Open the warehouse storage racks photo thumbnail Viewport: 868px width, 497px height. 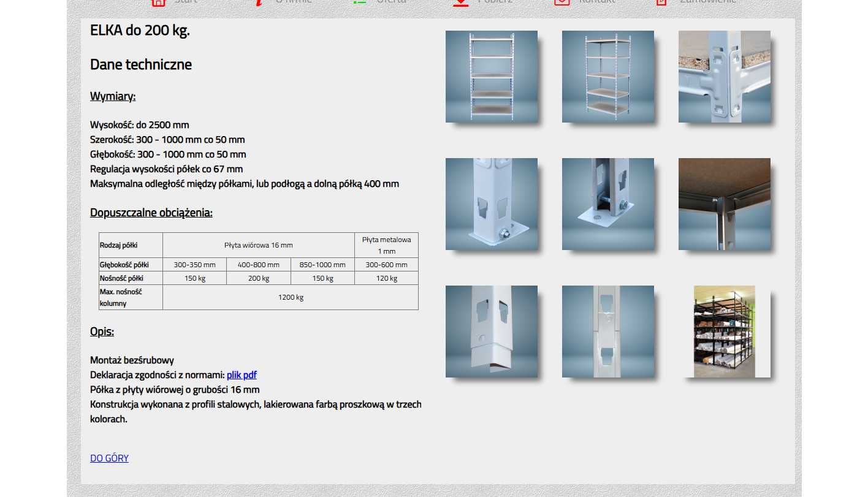pyautogui.click(x=725, y=332)
